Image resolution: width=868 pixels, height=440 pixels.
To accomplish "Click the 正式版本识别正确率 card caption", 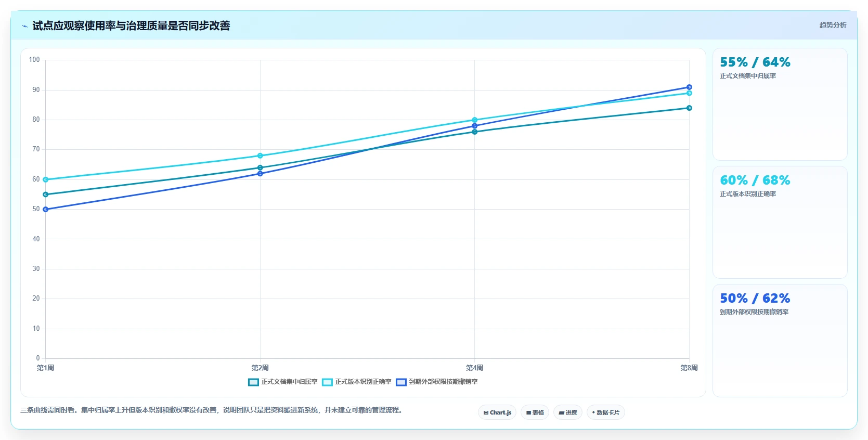I will (x=748, y=194).
